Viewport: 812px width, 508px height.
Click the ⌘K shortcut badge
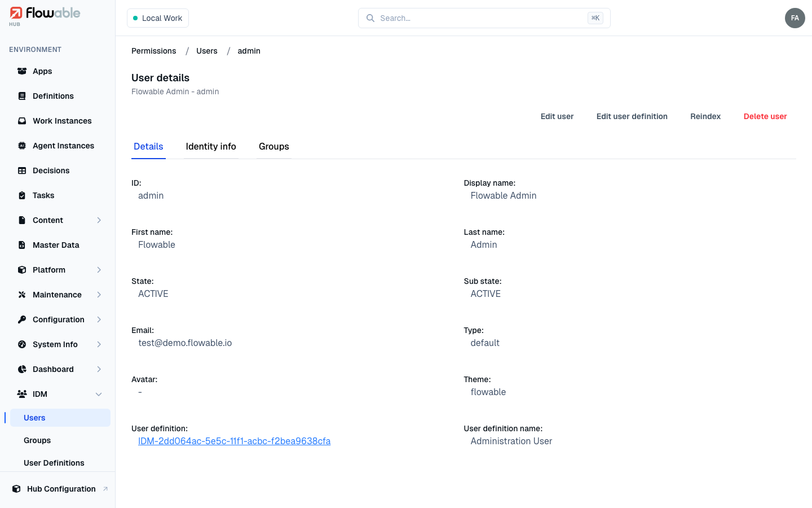coord(595,18)
